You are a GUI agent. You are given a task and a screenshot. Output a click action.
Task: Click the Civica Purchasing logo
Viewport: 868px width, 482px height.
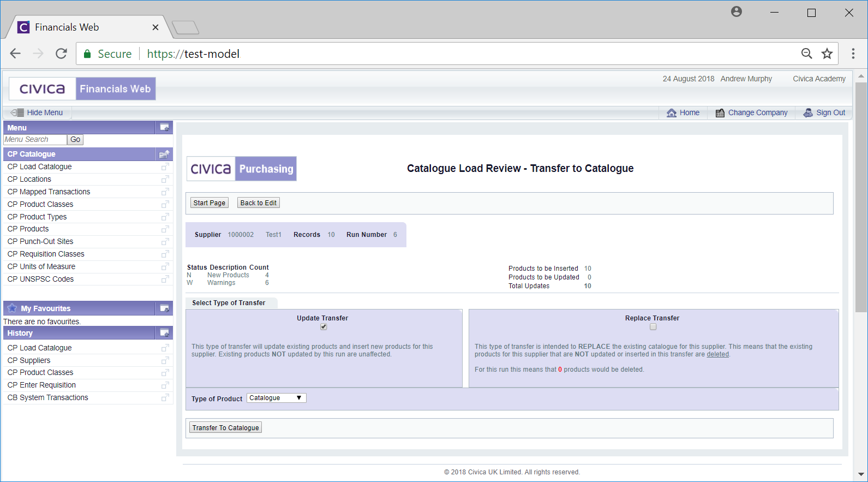click(242, 169)
